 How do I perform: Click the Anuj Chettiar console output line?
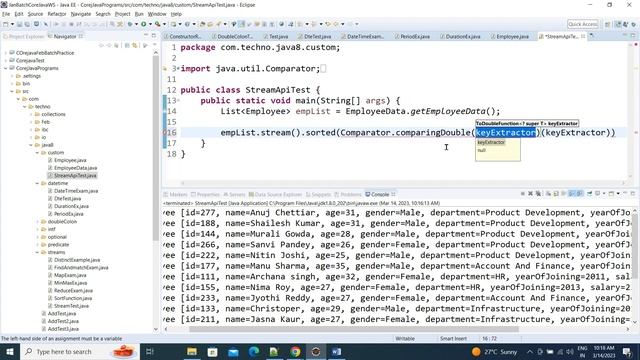click(398, 213)
